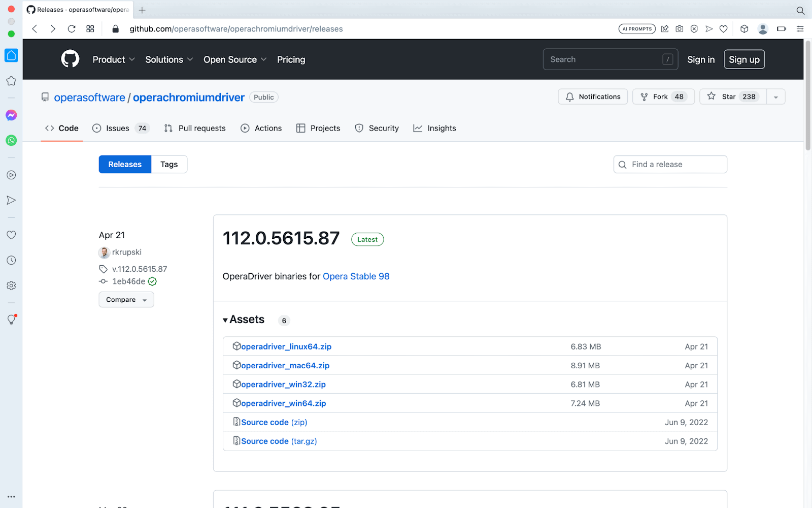Open Opera profile account icon
This screenshot has height=508, width=812.
(x=763, y=29)
